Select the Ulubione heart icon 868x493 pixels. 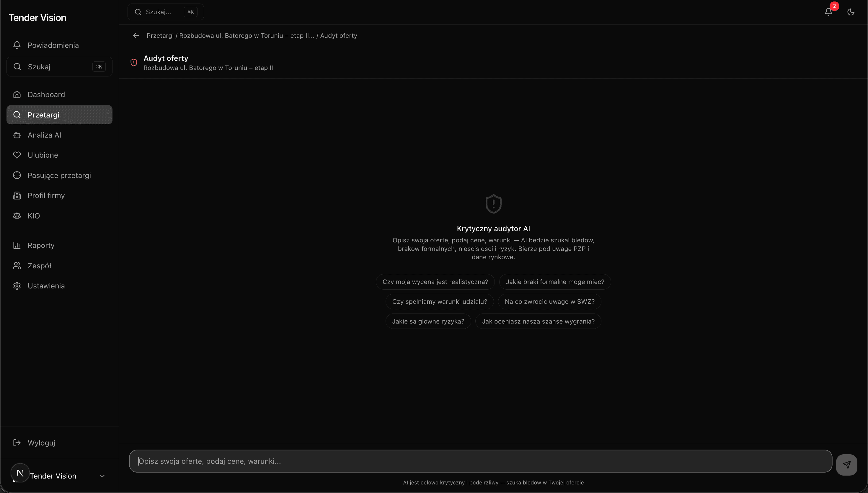pyautogui.click(x=17, y=155)
